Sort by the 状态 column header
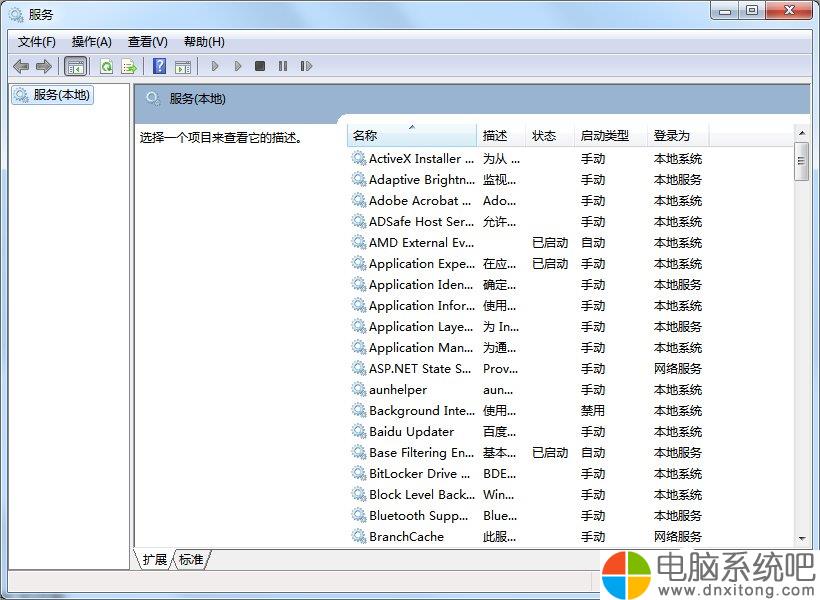Screen dimensions: 820x600 pos(550,135)
